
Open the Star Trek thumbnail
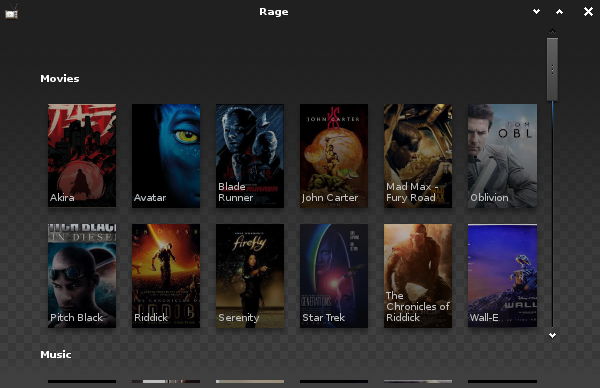point(334,276)
